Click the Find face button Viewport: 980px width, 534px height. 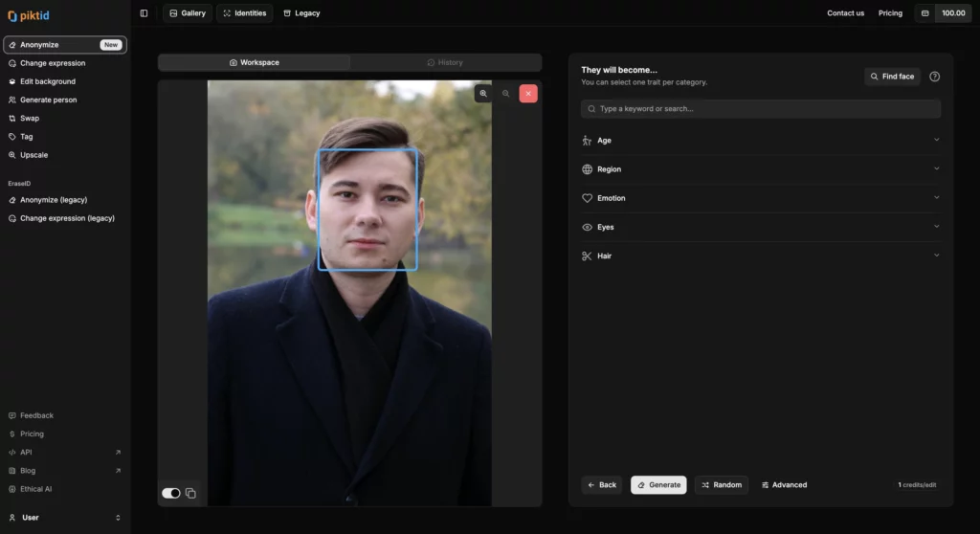point(892,77)
